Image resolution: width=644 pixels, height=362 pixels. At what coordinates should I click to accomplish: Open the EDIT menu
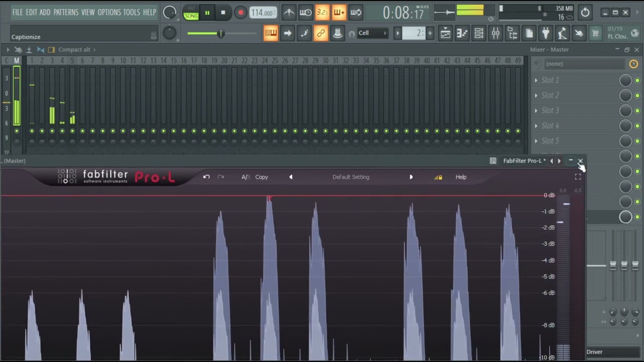(x=31, y=12)
